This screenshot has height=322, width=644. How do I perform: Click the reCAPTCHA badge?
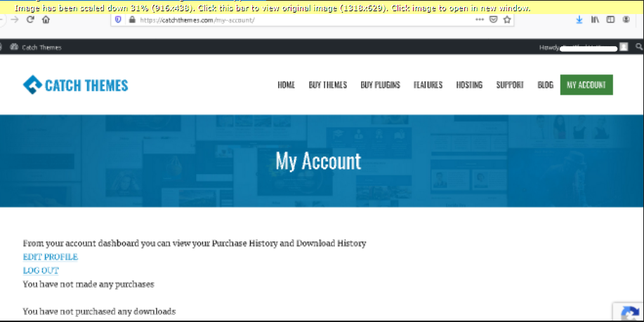point(629,313)
